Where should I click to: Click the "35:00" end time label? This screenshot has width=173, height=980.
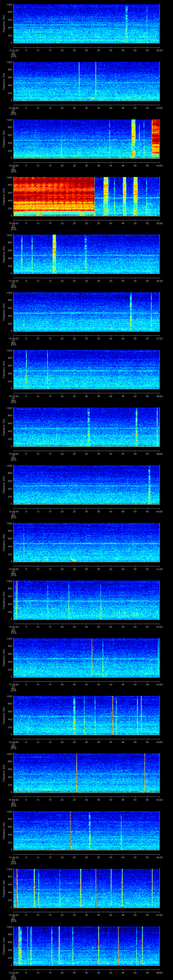[x=159, y=223]
